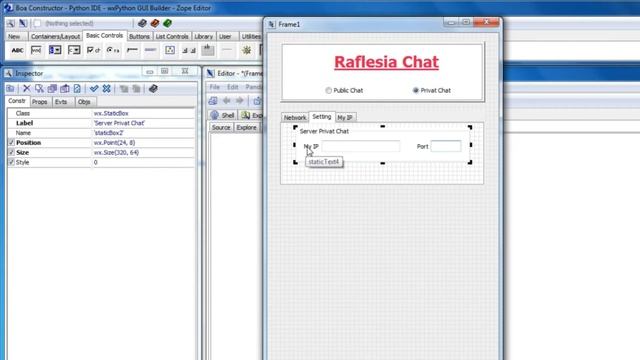Open the Buttons palette tab
Screen dimensions: 640x360
(x=139, y=36)
